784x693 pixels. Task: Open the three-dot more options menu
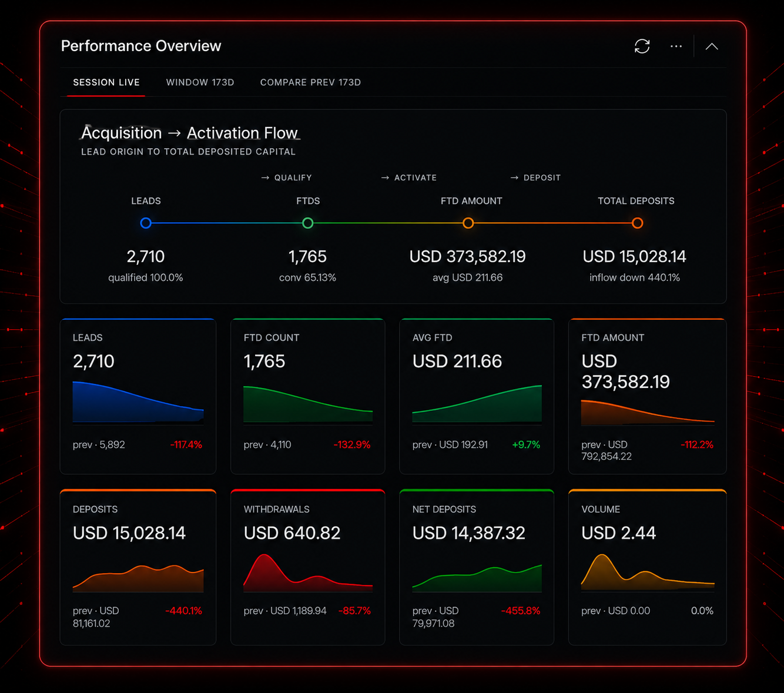[676, 46]
